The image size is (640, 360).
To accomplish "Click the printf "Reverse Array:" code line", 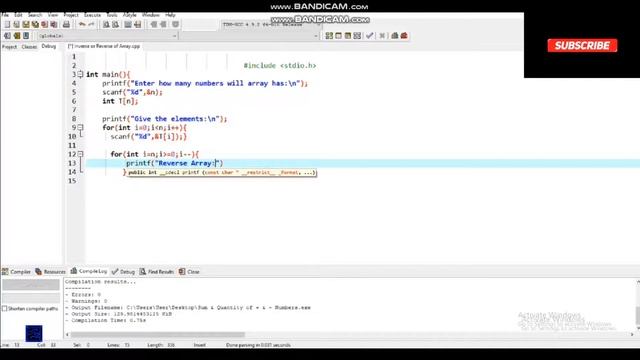I will (175, 163).
